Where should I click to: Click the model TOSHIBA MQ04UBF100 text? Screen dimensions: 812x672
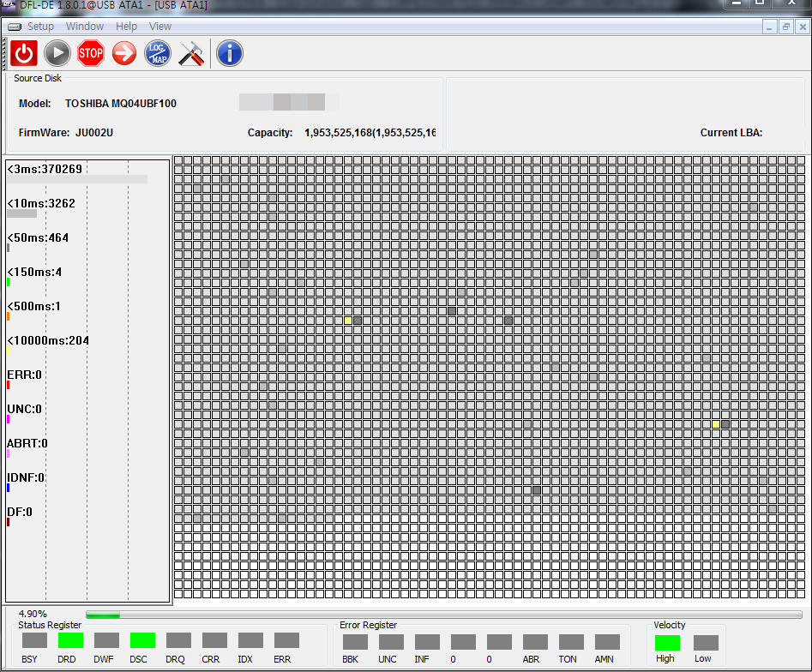pos(121,103)
